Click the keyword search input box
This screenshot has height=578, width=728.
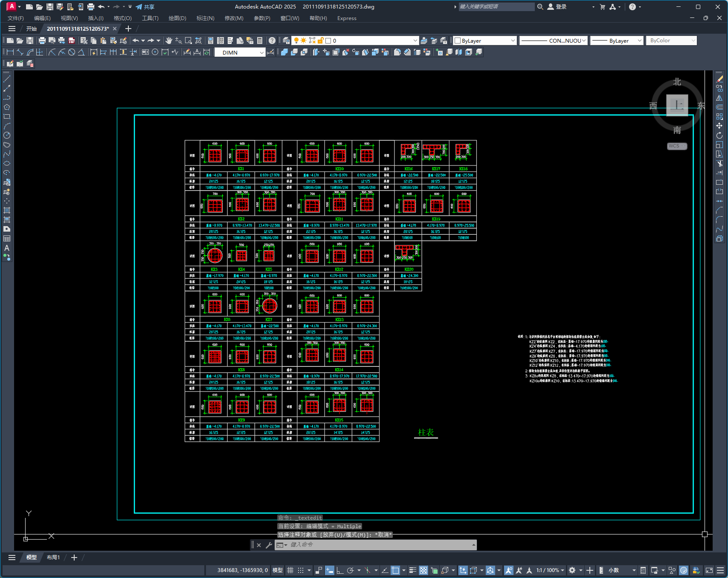click(x=496, y=7)
